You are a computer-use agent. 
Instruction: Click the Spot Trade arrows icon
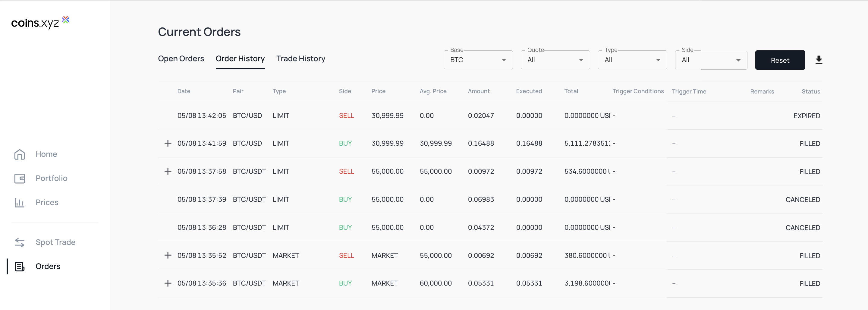click(20, 242)
